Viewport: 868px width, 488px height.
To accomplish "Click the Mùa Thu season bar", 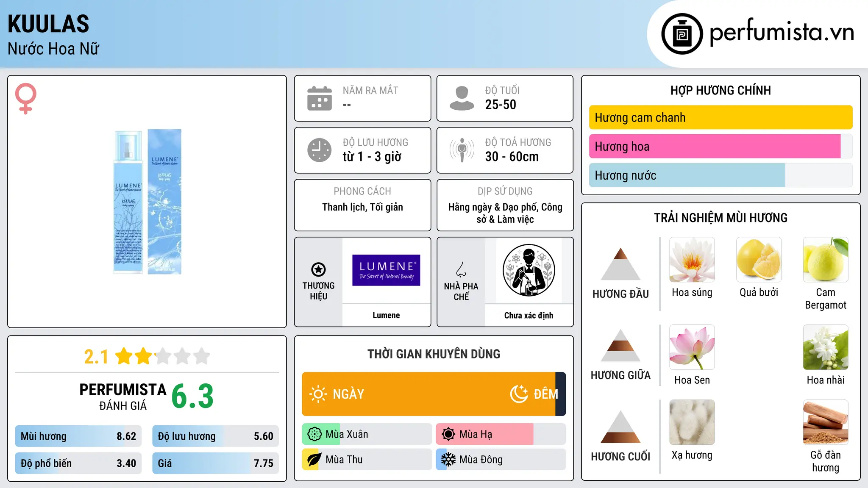I will point(367,460).
